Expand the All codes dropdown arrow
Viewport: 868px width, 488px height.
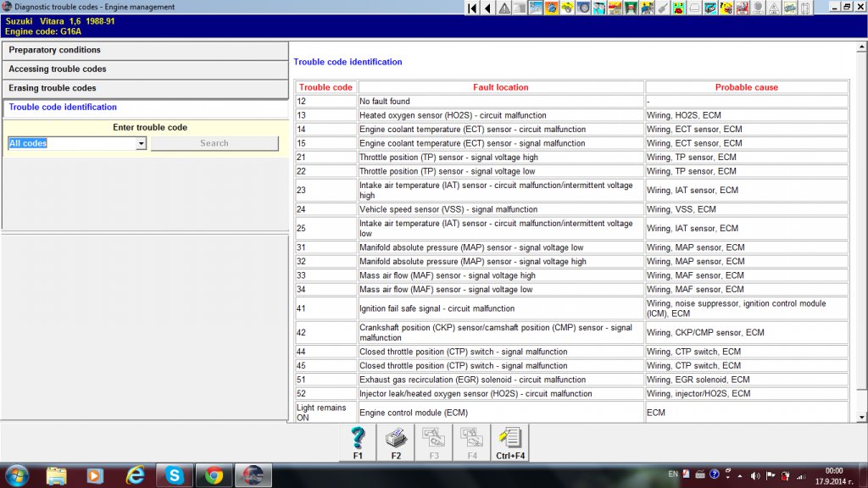pos(141,144)
